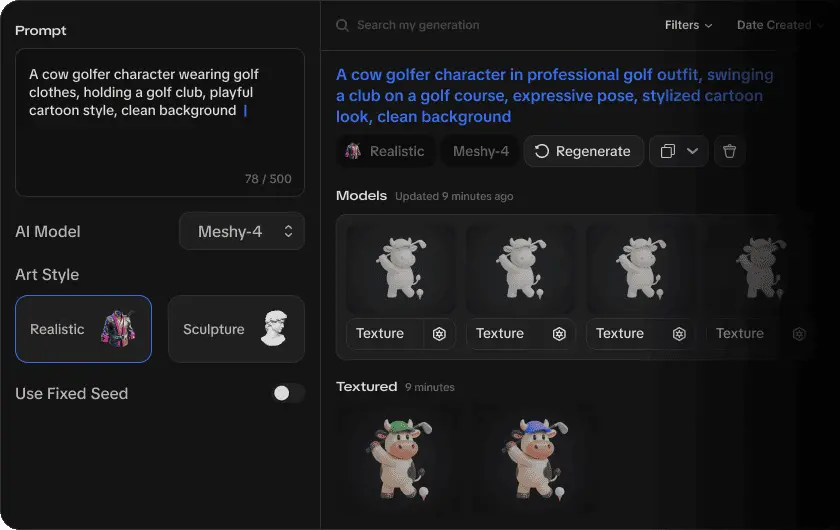Click the settings icon beside second Texture

click(559, 334)
